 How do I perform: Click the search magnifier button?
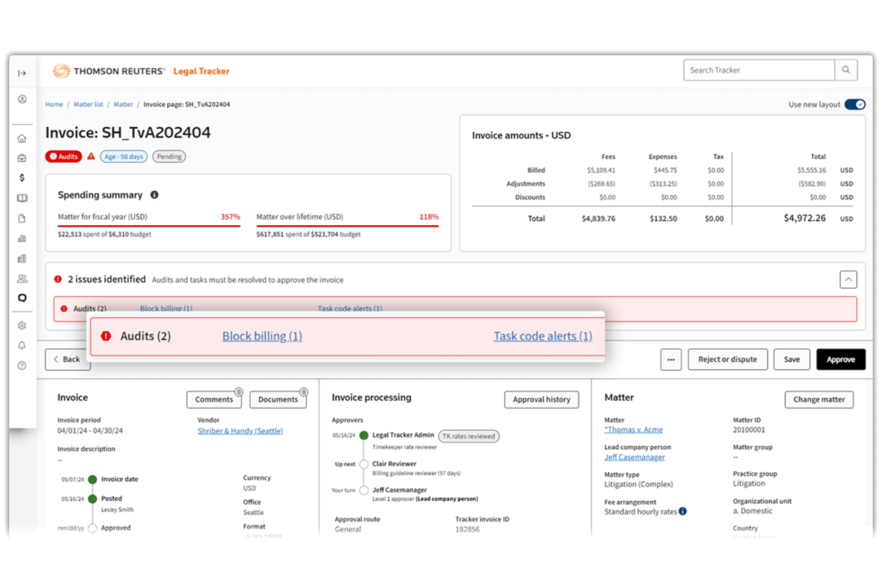pyautogui.click(x=846, y=70)
